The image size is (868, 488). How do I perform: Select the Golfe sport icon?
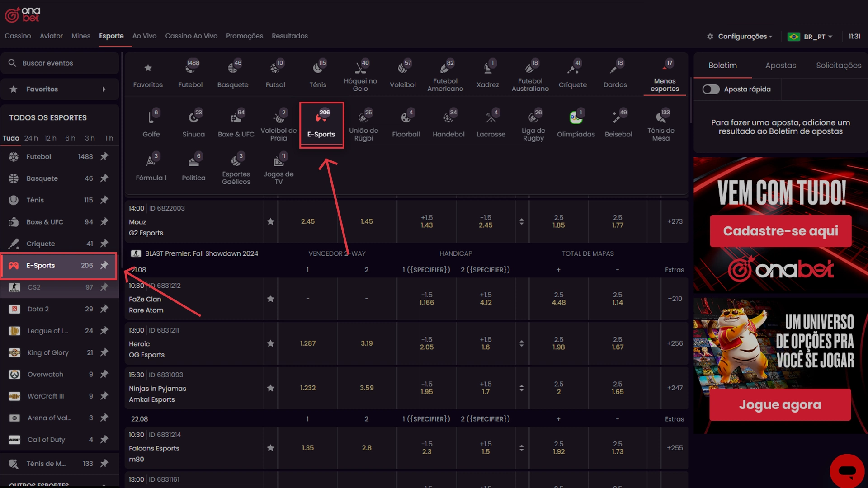tap(151, 124)
